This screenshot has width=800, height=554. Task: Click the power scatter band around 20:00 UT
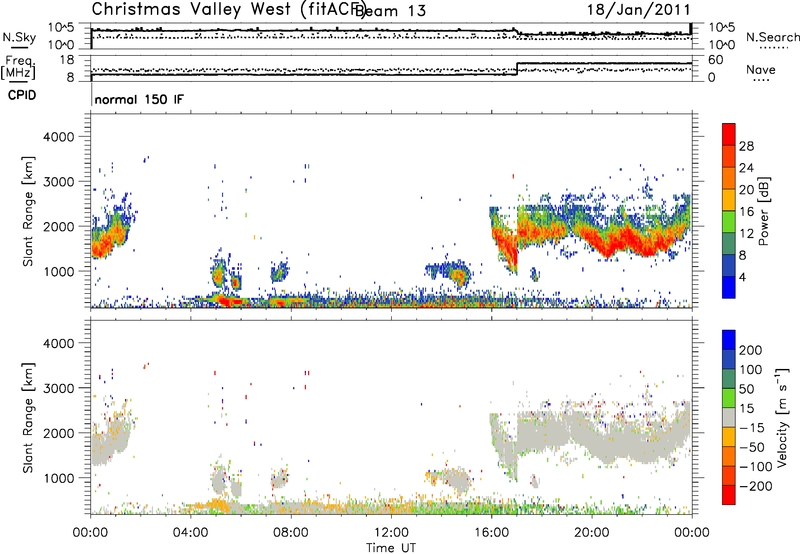point(592,230)
